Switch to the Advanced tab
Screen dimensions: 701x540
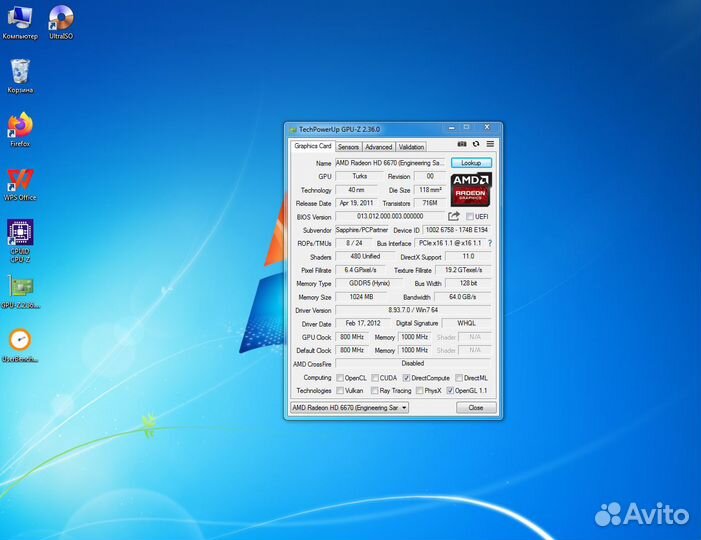(379, 147)
